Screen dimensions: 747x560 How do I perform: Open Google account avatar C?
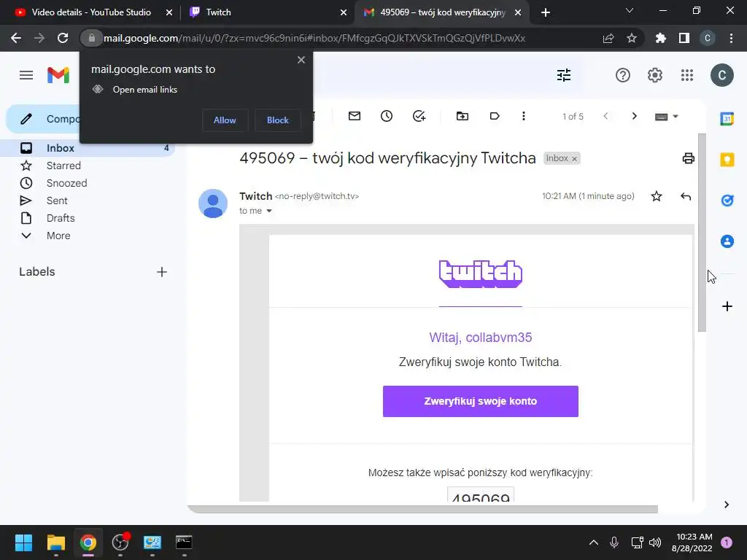(721, 75)
